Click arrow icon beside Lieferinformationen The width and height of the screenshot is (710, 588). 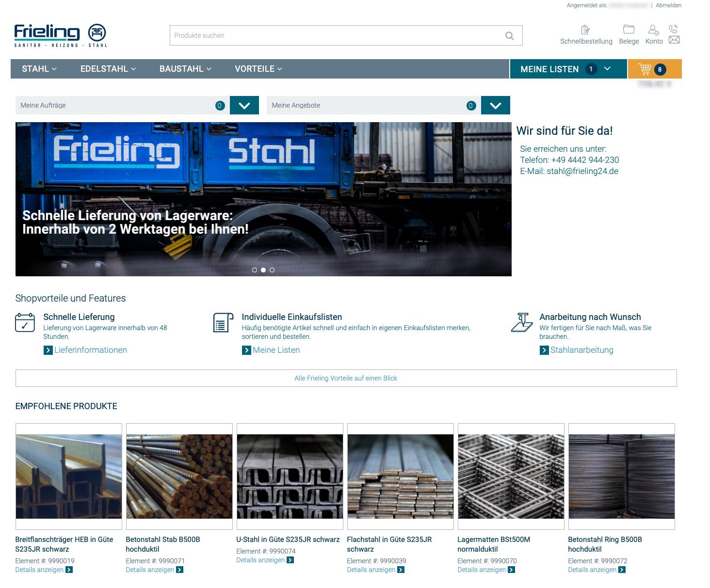pos(48,350)
